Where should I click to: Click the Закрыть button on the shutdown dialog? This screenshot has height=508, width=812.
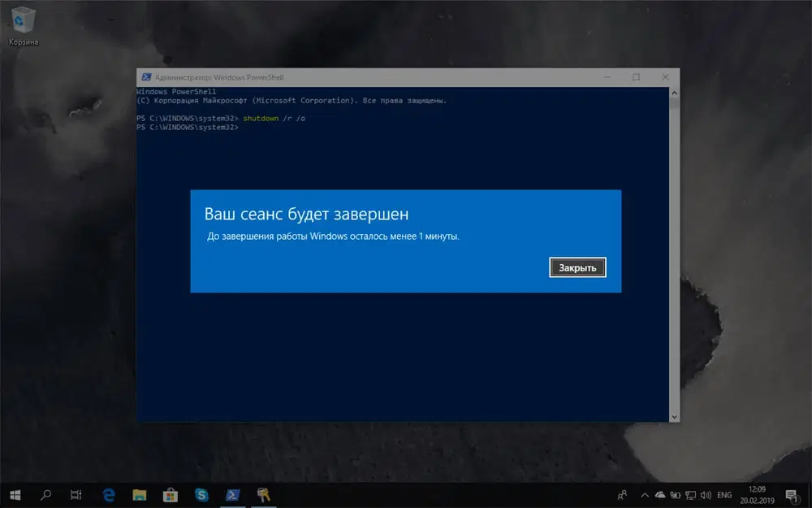577,267
